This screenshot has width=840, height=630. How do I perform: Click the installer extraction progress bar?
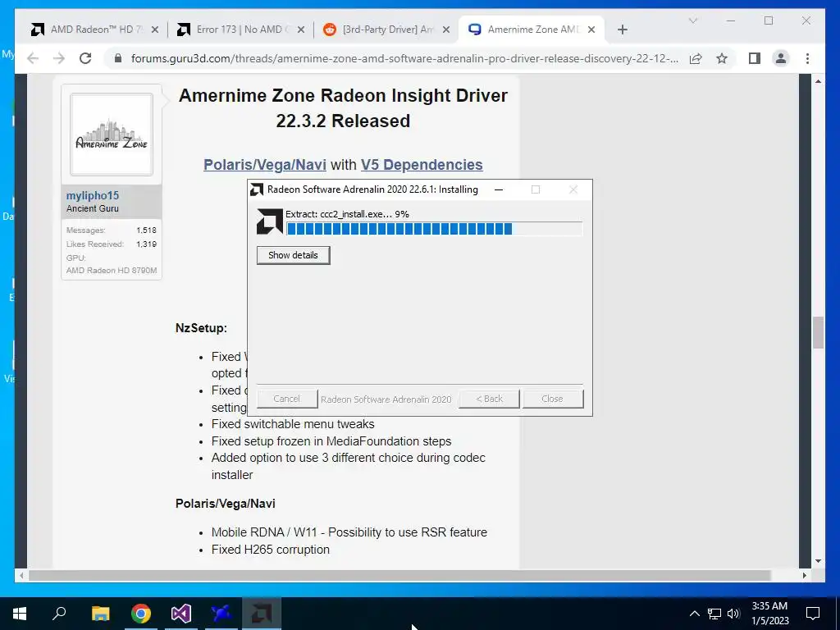click(435, 230)
